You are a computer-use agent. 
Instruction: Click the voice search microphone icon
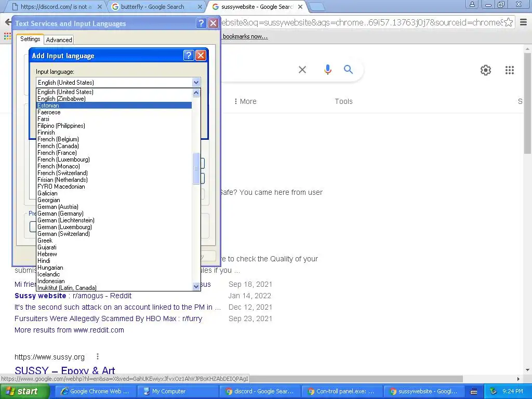pyautogui.click(x=327, y=70)
